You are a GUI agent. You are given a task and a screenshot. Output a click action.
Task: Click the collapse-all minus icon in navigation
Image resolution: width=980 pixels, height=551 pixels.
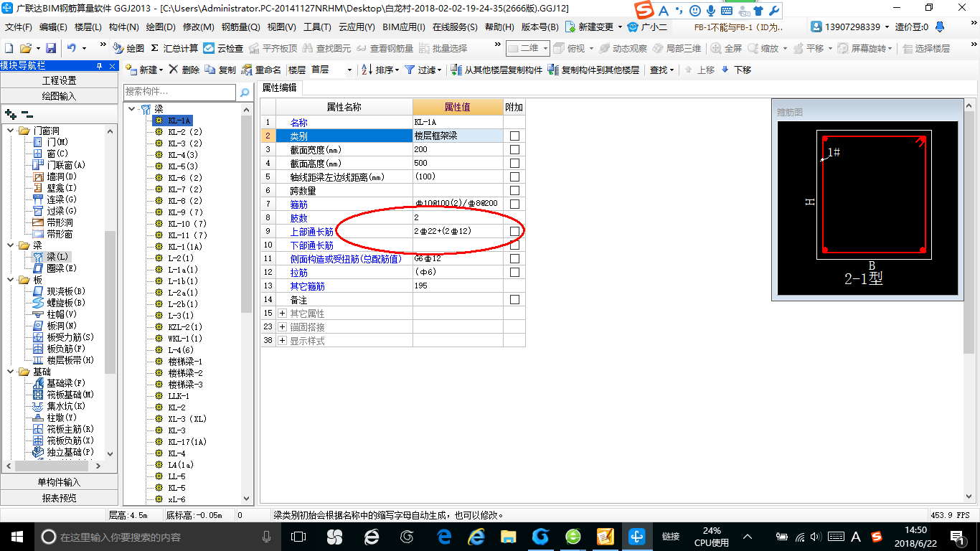point(27,114)
